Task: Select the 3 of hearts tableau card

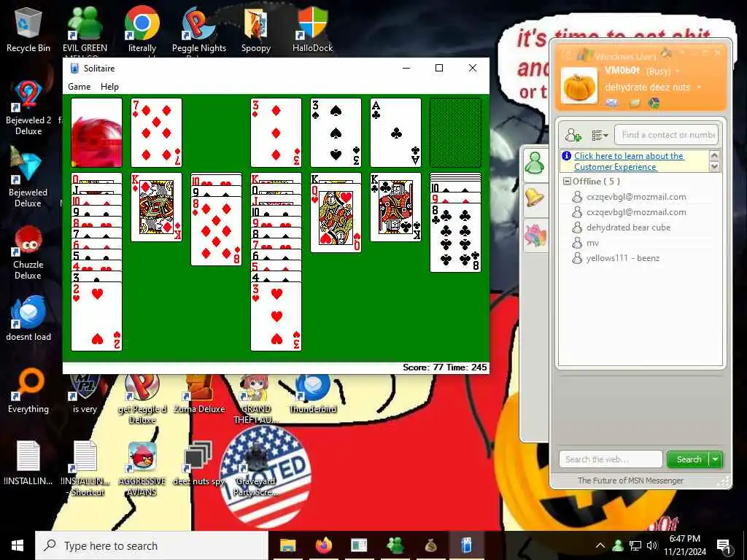Action: 276,316
